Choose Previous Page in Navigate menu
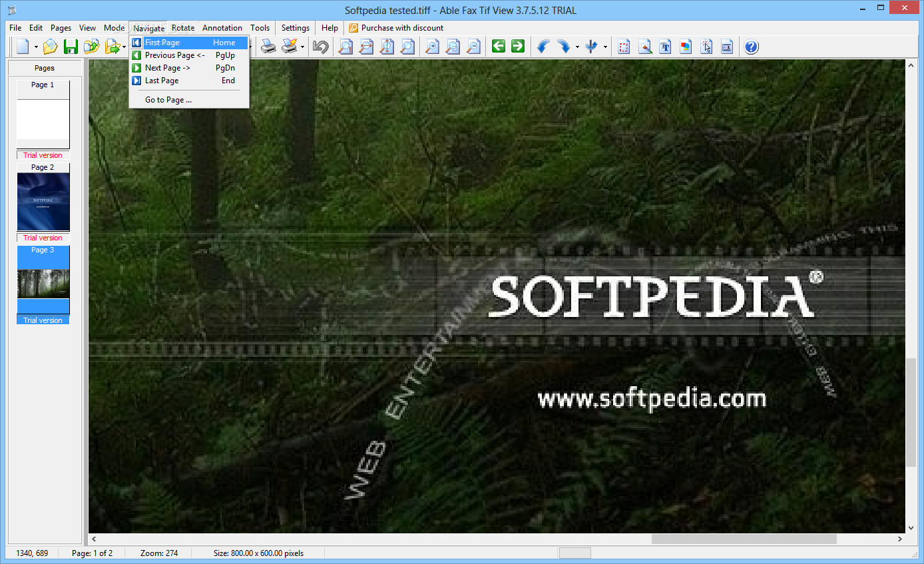This screenshot has width=924, height=564. tap(189, 55)
